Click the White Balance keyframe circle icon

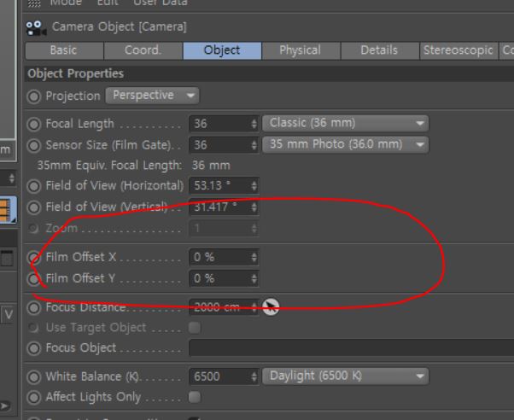[x=34, y=376]
